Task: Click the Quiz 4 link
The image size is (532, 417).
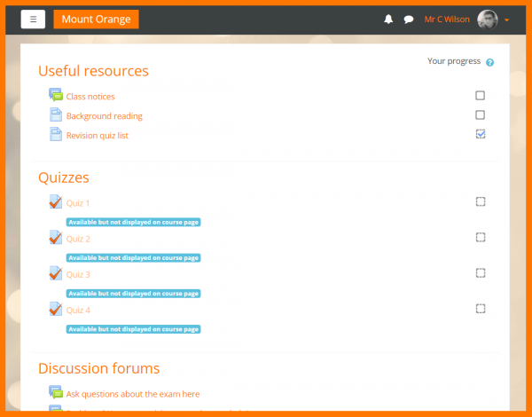Action: click(x=78, y=310)
